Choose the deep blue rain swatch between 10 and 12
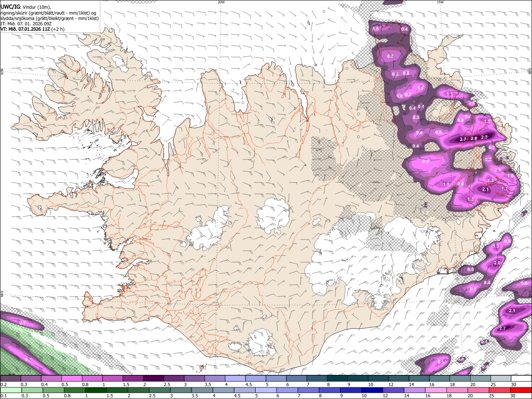Image resolution: width=532 pixels, height=399 pixels. (372, 390)
